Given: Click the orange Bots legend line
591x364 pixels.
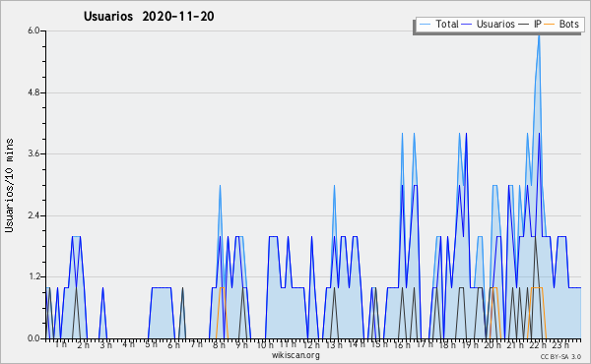Looking at the screenshot, I should coord(550,25).
